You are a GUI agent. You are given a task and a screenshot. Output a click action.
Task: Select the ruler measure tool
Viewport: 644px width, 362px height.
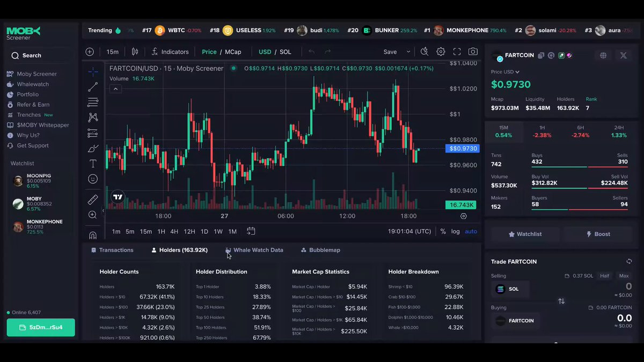click(x=93, y=200)
